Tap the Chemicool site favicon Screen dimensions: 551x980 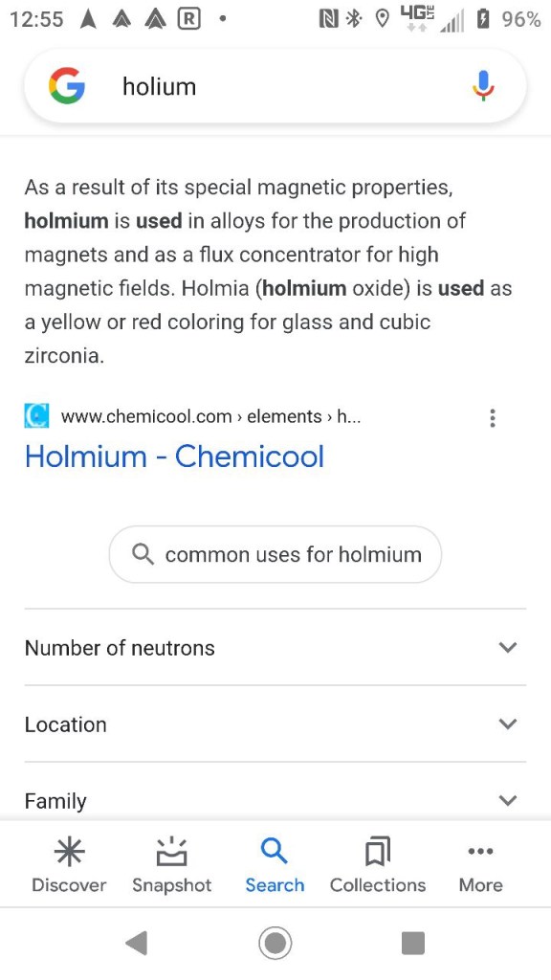point(36,416)
